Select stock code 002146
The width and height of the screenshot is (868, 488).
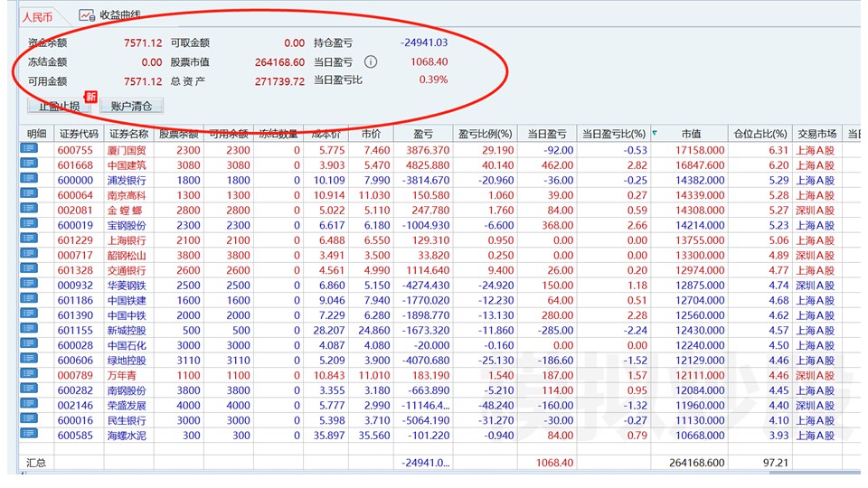coord(75,405)
